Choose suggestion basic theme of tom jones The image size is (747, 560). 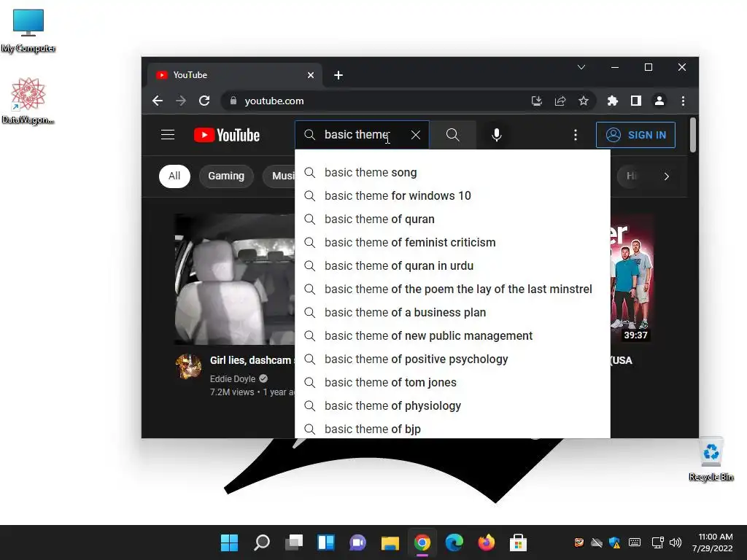pos(452,382)
